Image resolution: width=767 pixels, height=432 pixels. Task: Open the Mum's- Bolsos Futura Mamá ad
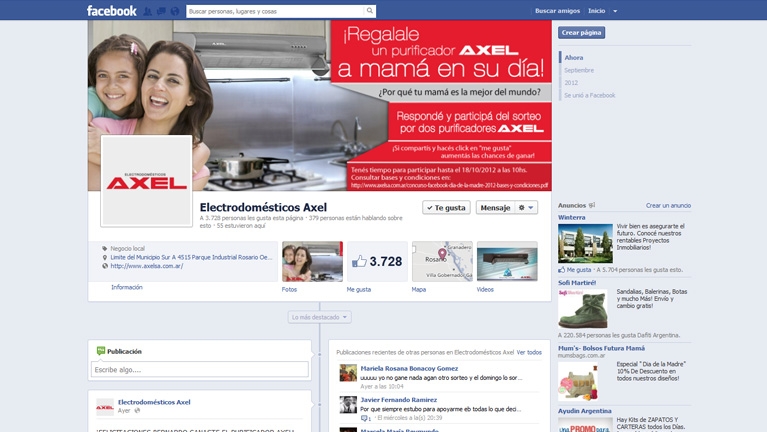pos(601,348)
